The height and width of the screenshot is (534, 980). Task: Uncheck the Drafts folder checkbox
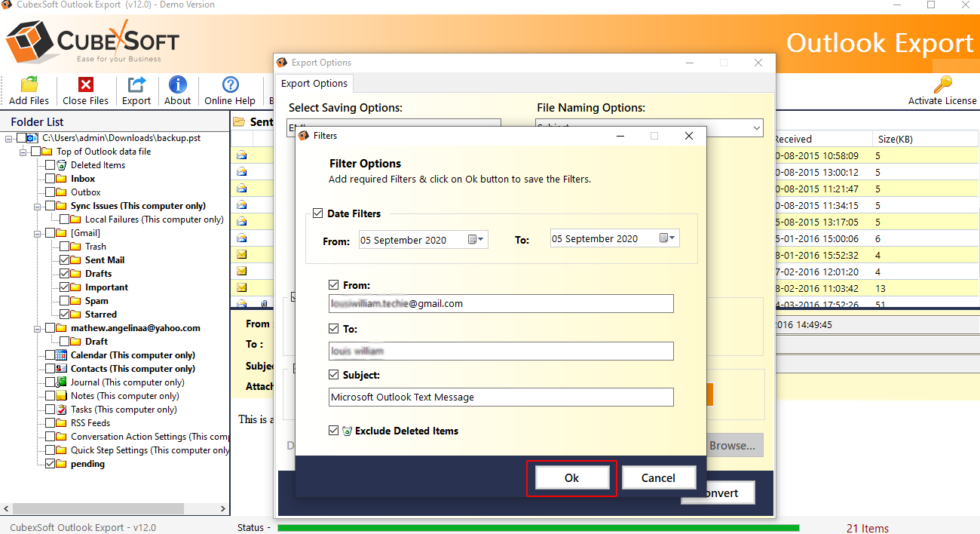pyautogui.click(x=65, y=274)
